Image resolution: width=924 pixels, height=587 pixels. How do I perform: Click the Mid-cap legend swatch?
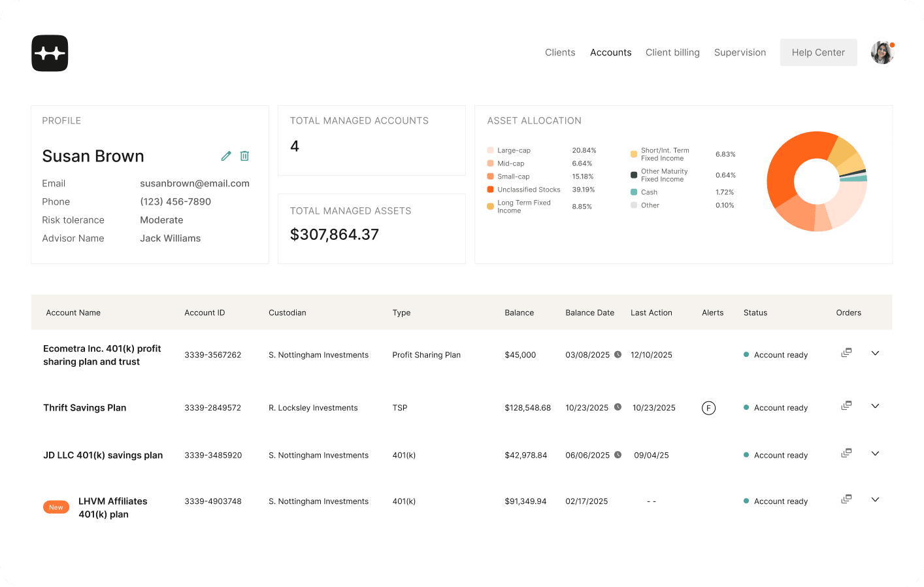[x=490, y=163]
